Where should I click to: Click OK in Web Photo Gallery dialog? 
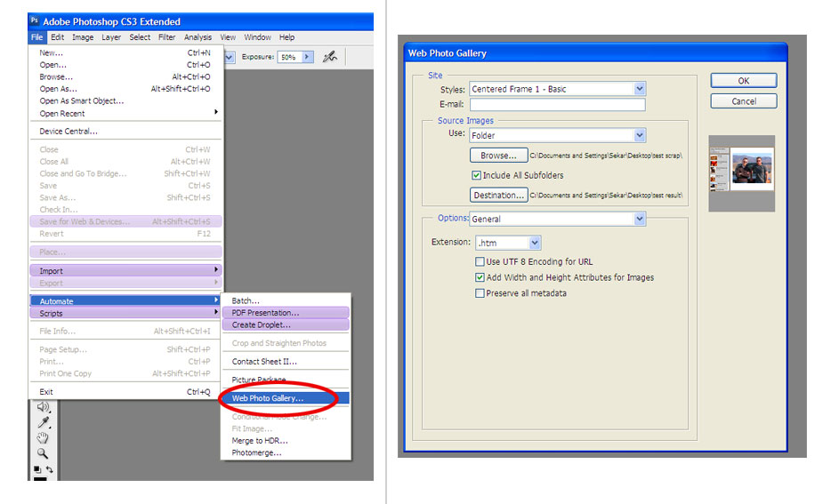click(743, 81)
